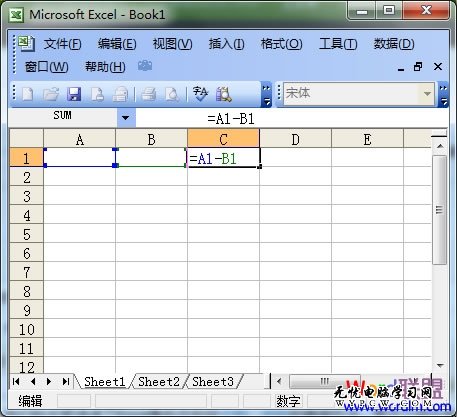The width and height of the screenshot is (457, 417).
Task: Go to previous sheet tab arrow
Action: 33,381
